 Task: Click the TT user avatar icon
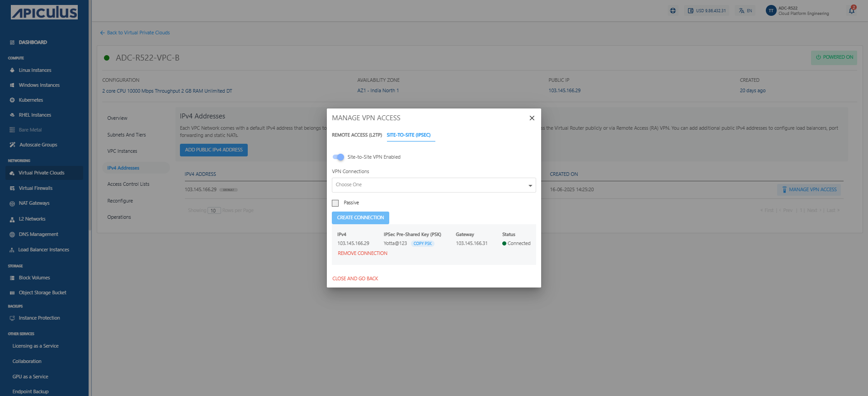coord(771,11)
